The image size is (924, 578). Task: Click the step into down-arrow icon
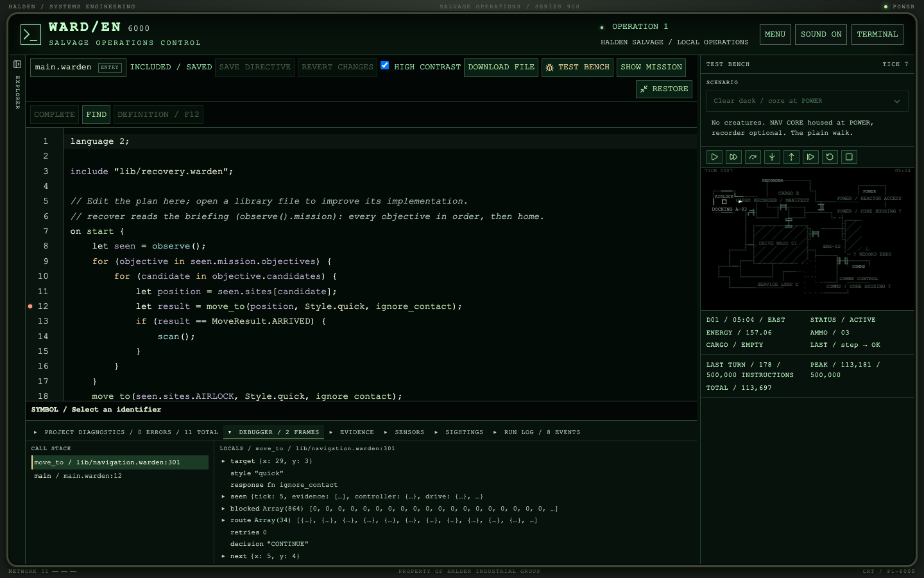(772, 157)
